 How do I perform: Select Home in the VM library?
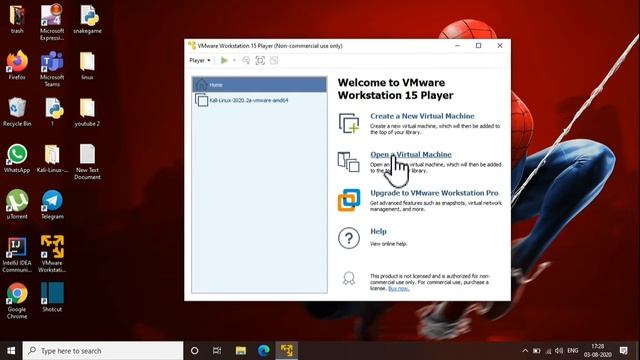click(x=260, y=84)
